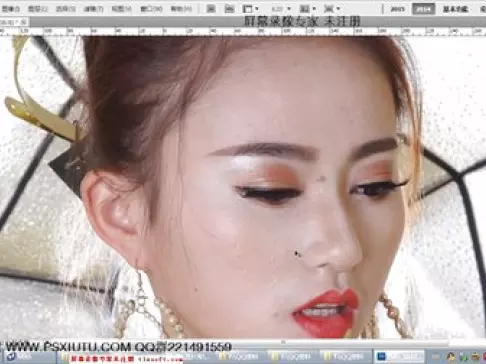Click the orange system tray icon
Screen dimensions: 486x364
pos(451,357)
